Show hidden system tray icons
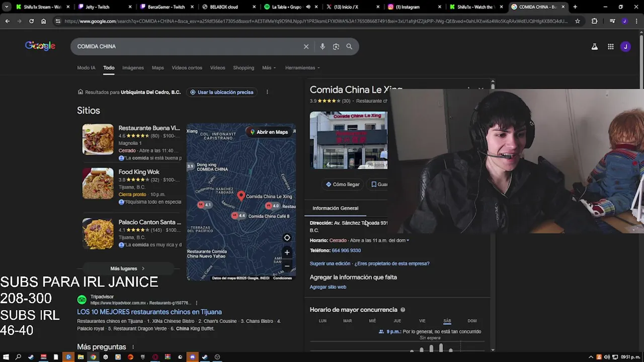 (x=591, y=357)
